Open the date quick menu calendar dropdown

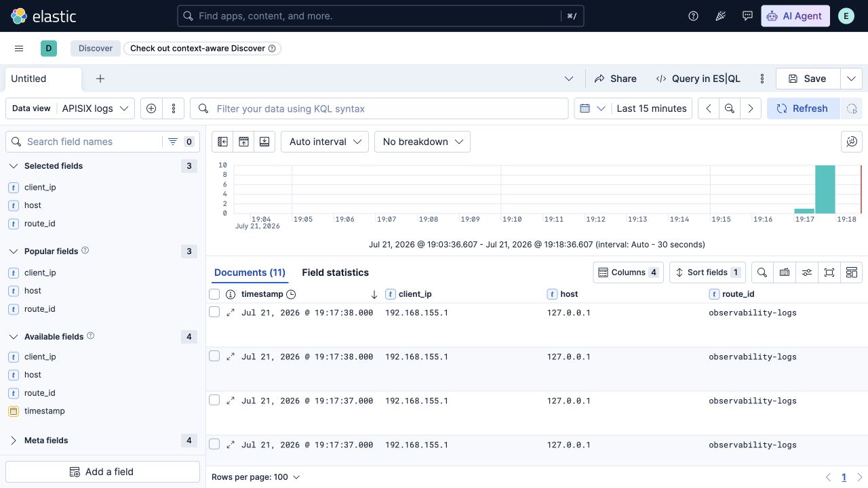591,108
